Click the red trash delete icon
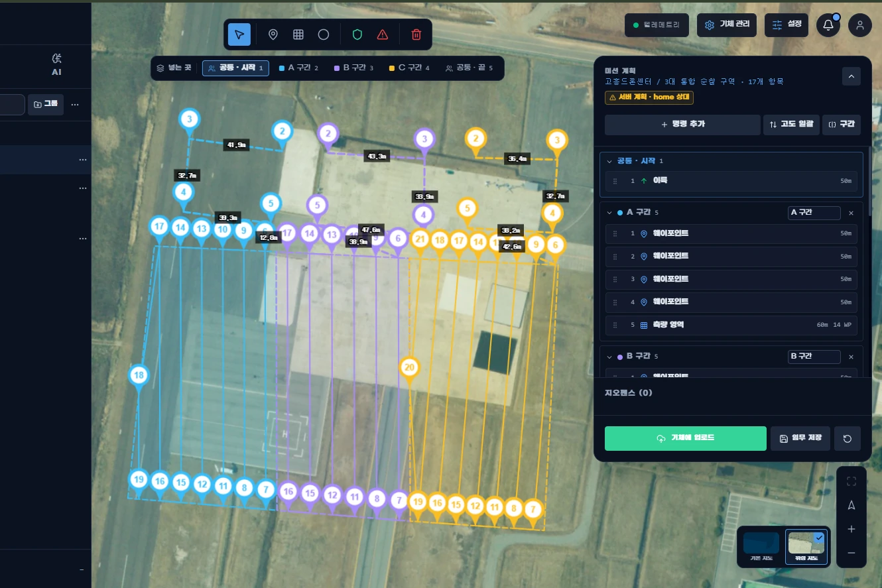Image resolution: width=882 pixels, height=588 pixels. tap(416, 34)
